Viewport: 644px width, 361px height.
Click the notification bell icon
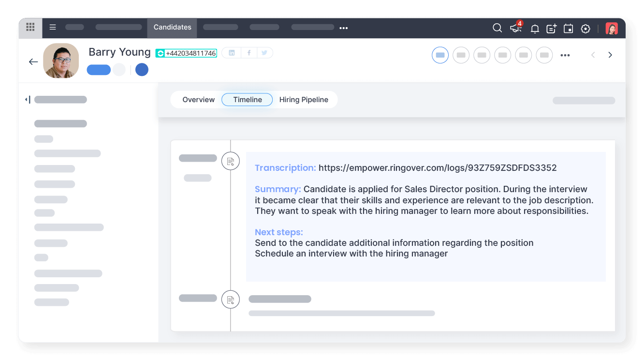[x=534, y=28]
